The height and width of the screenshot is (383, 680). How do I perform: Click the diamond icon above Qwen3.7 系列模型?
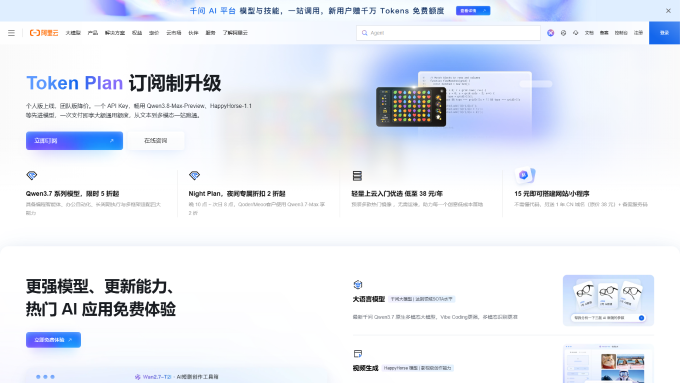32,175
